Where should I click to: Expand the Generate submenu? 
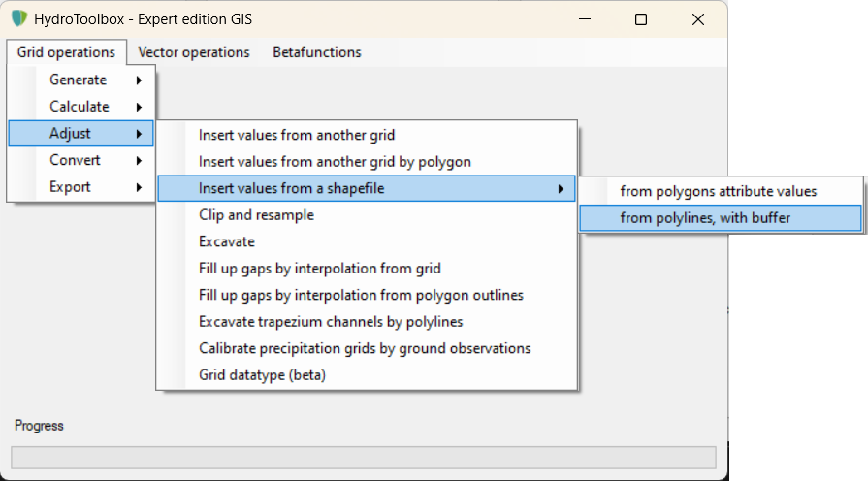80,80
